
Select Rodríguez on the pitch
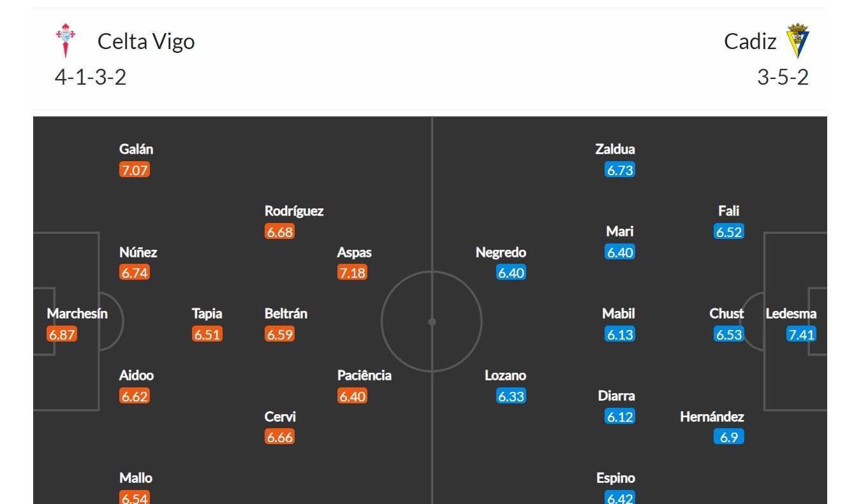pyautogui.click(x=294, y=211)
